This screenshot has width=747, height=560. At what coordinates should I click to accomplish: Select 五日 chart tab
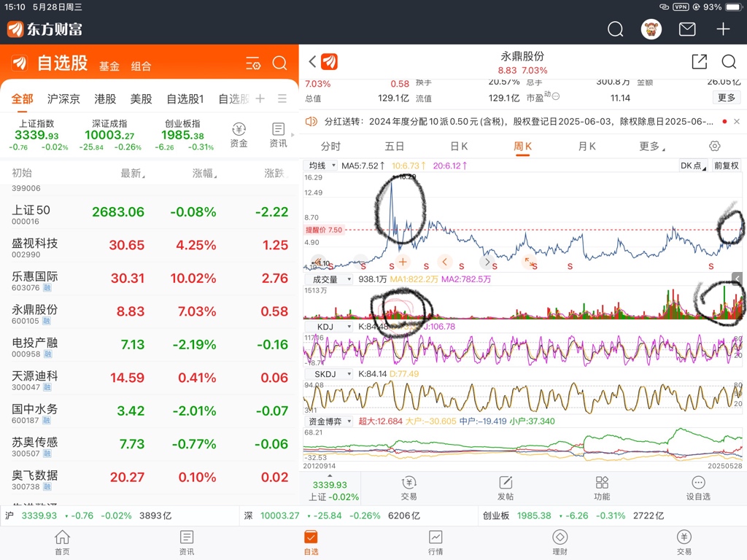(x=394, y=146)
